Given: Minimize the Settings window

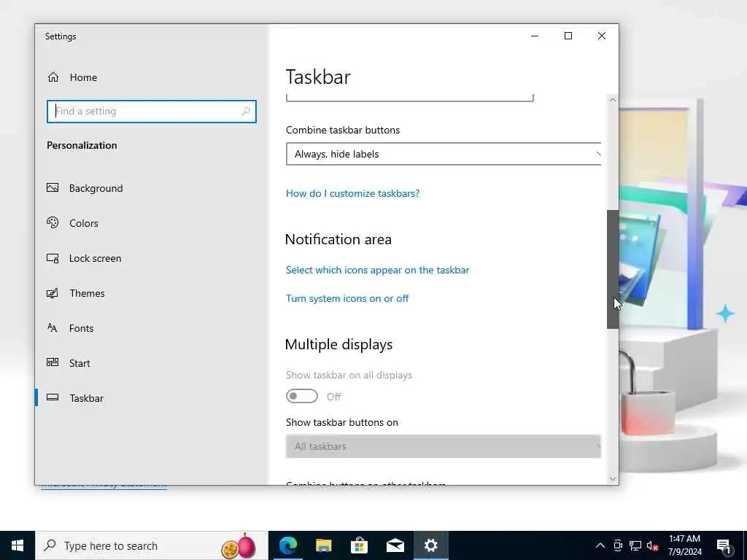Looking at the screenshot, I should pyautogui.click(x=535, y=36).
